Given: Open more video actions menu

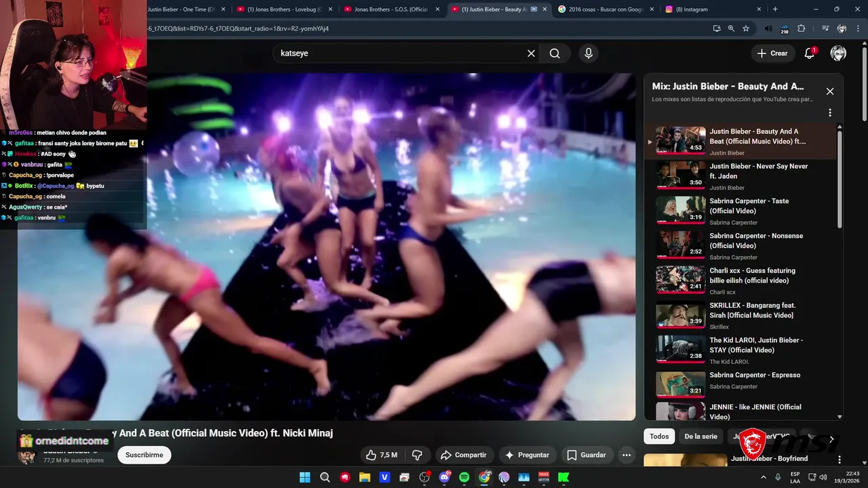Looking at the screenshot, I should tap(627, 455).
